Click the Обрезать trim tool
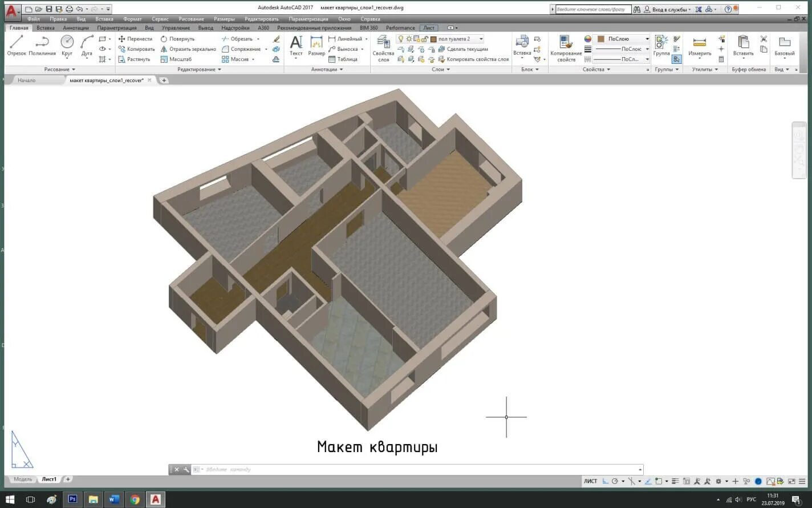812x508 pixels. pos(237,39)
